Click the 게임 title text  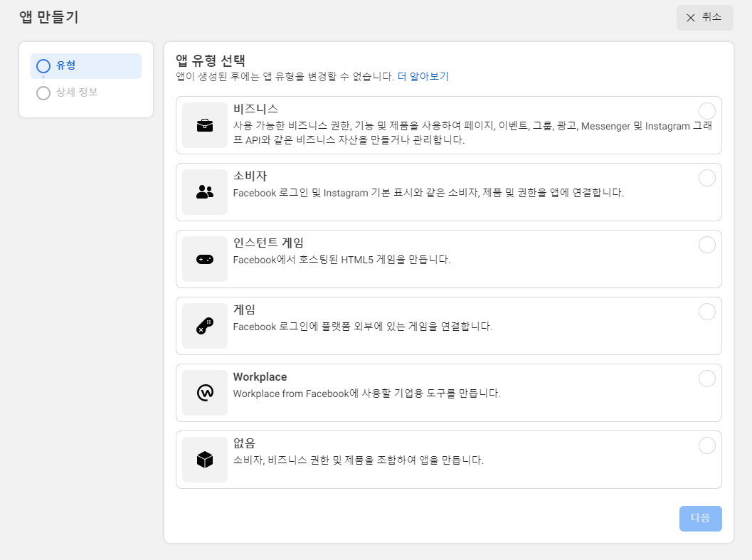[244, 310]
